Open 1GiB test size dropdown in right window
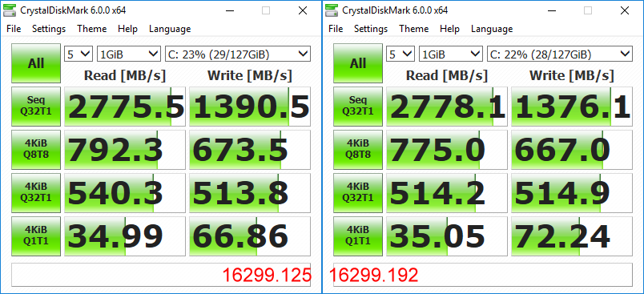Screen dimensions: 644x294 pyautogui.click(x=450, y=54)
